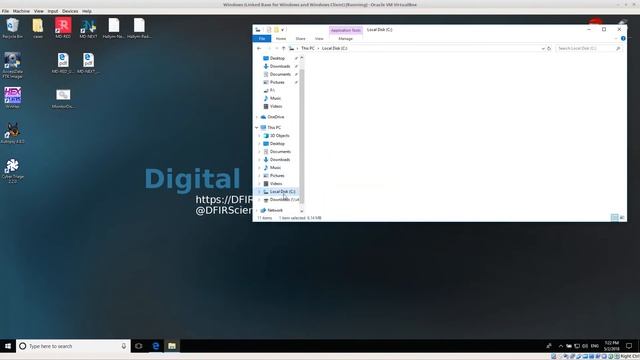Open VirtualBox File menu
640x360 pixels.
[5, 11]
